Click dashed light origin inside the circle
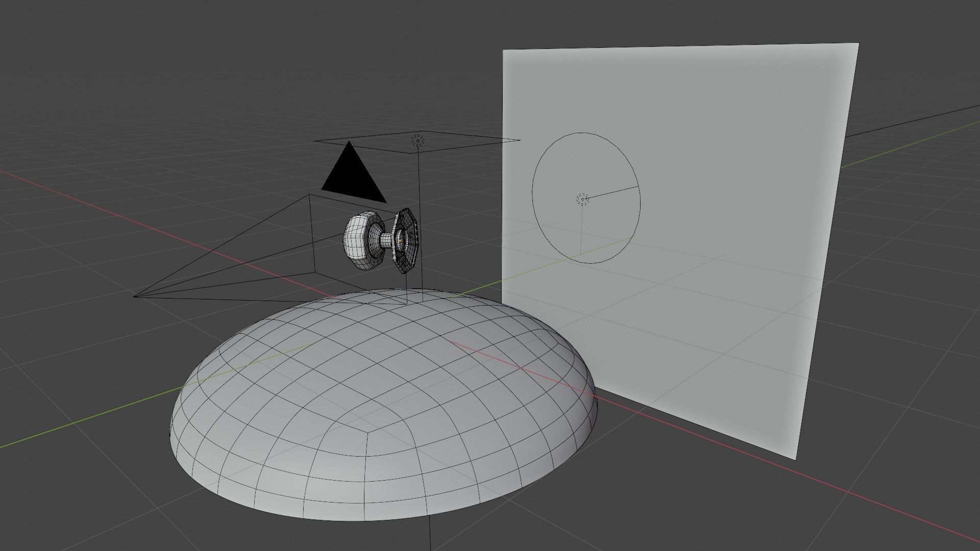980x551 pixels. [x=582, y=199]
